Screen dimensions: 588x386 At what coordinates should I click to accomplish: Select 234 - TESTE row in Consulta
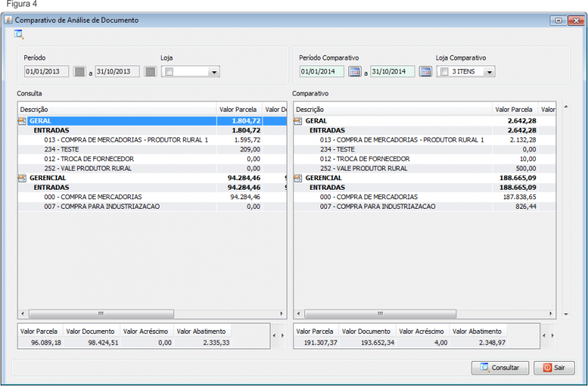152,149
